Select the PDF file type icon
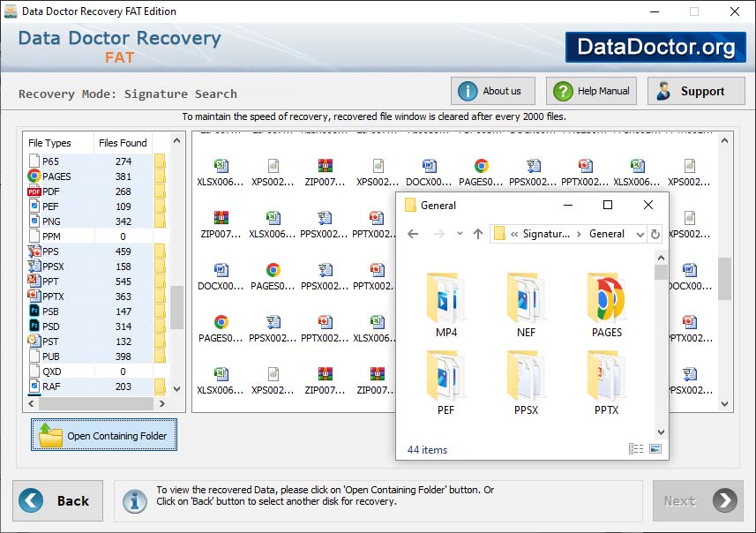This screenshot has height=533, width=756. click(x=34, y=191)
